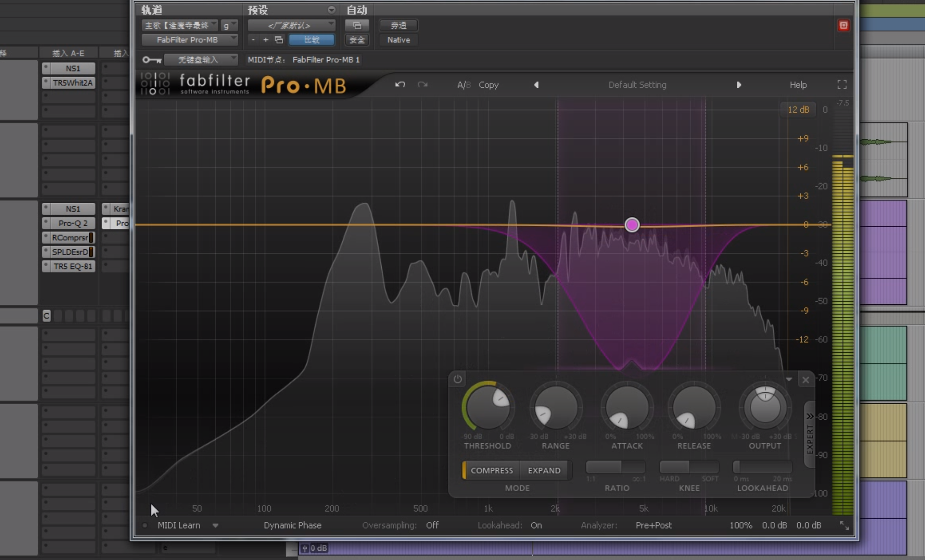This screenshot has width=925, height=560.
Task: Click the redo arrow icon
Action: tap(422, 85)
